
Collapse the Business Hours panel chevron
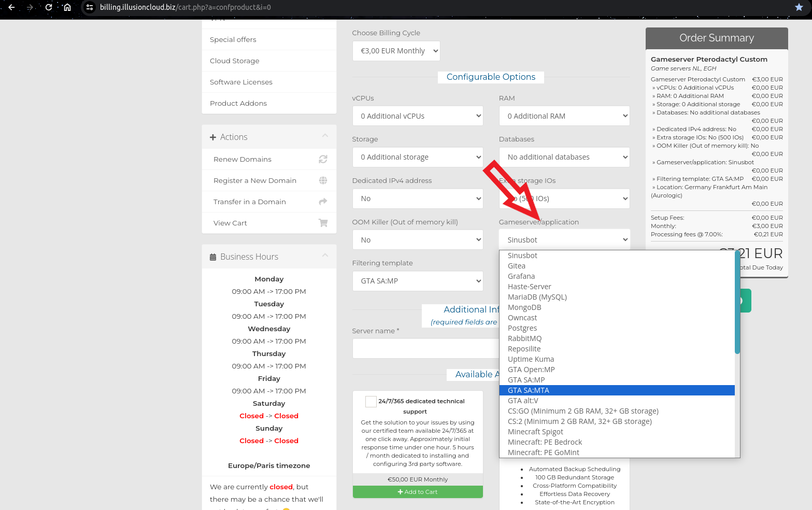click(x=325, y=256)
